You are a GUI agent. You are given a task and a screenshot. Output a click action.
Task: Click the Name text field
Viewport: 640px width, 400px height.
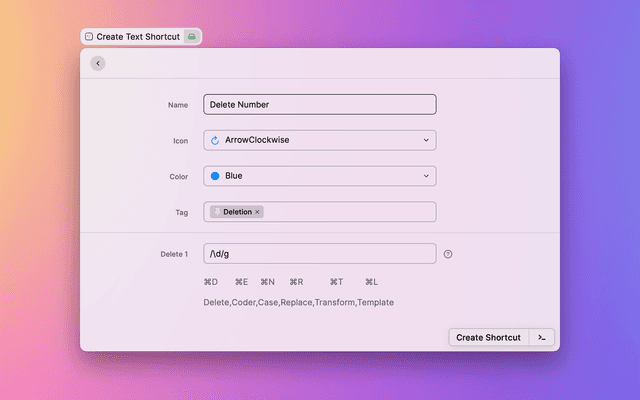point(320,104)
